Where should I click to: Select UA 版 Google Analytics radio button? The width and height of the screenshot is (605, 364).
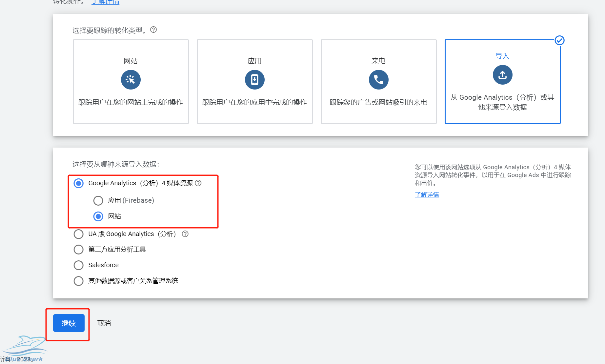pyautogui.click(x=78, y=234)
